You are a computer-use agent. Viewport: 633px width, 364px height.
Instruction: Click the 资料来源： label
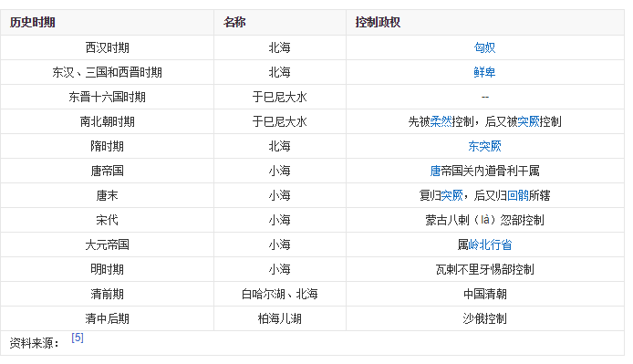[35, 343]
